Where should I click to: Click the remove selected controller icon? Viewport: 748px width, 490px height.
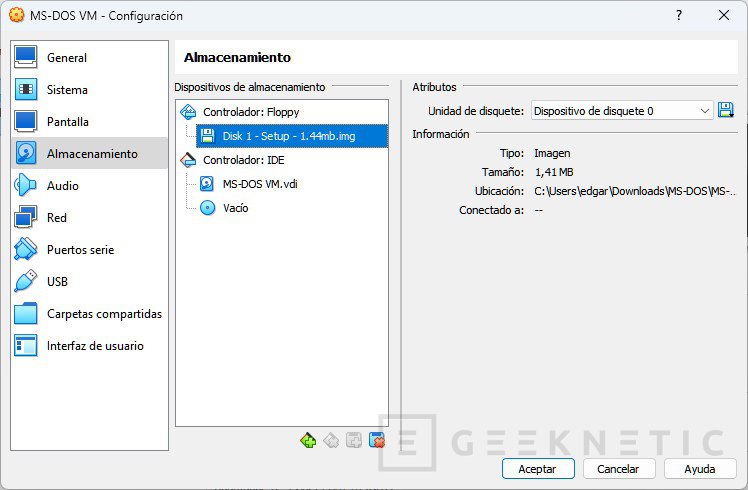tap(331, 440)
